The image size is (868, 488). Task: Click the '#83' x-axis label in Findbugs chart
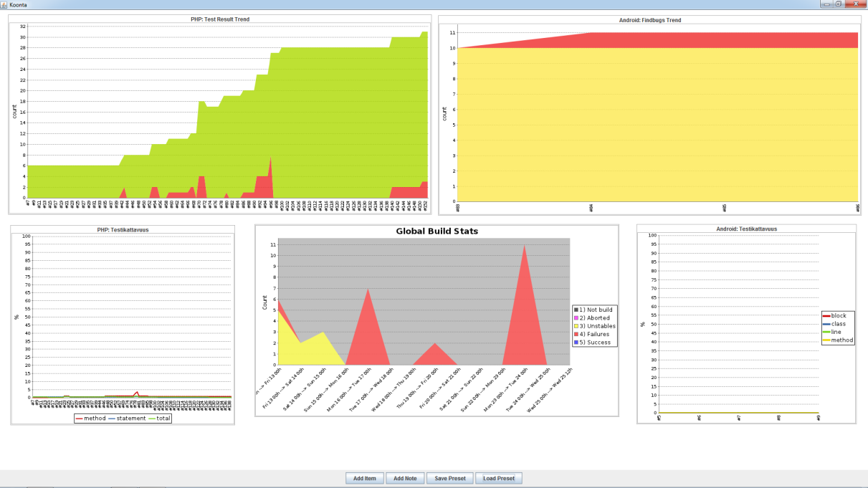coord(458,208)
